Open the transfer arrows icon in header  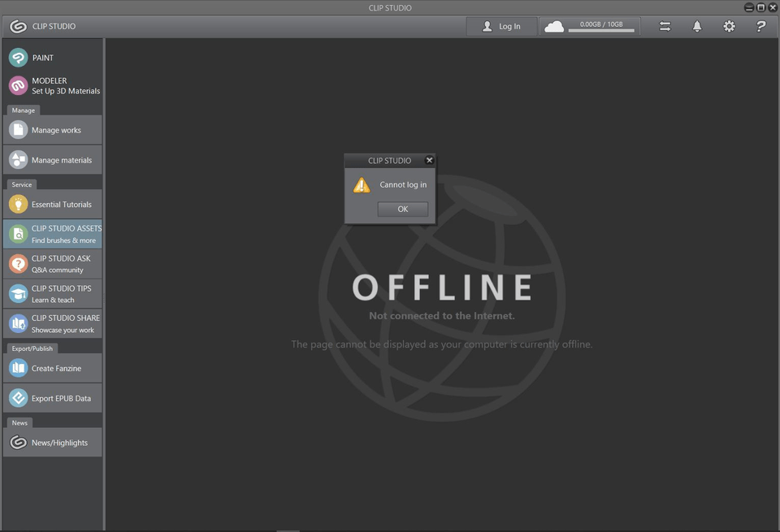(x=665, y=26)
